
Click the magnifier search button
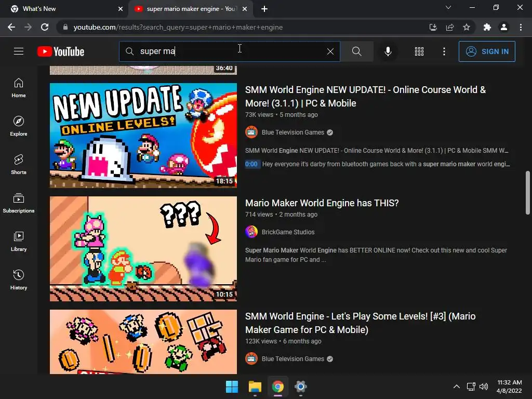(356, 51)
